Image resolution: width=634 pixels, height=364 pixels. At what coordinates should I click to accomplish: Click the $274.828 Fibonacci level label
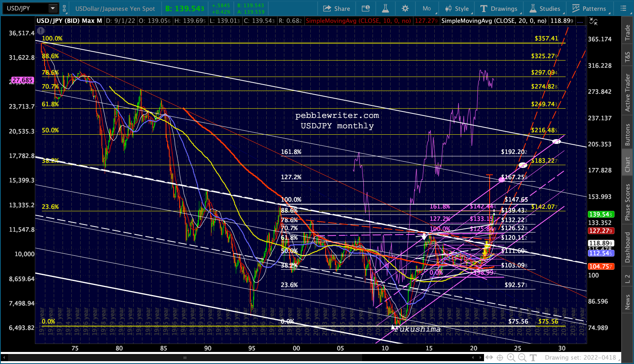(x=544, y=87)
